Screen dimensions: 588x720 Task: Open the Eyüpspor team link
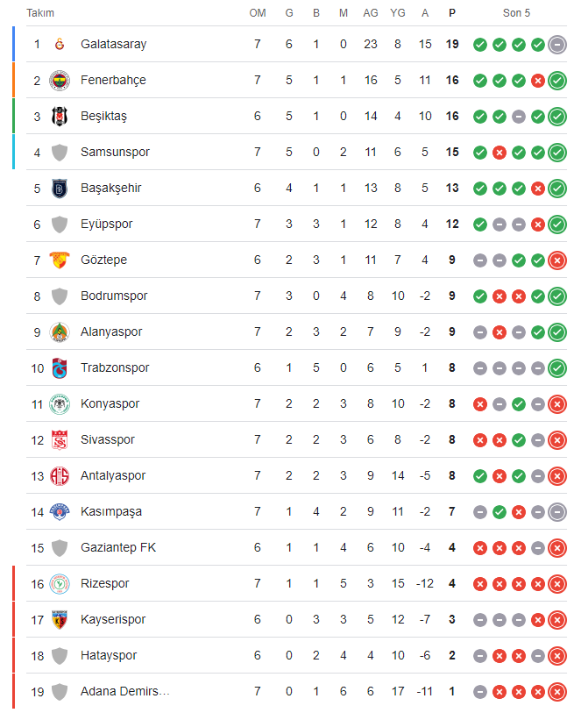[x=106, y=225]
